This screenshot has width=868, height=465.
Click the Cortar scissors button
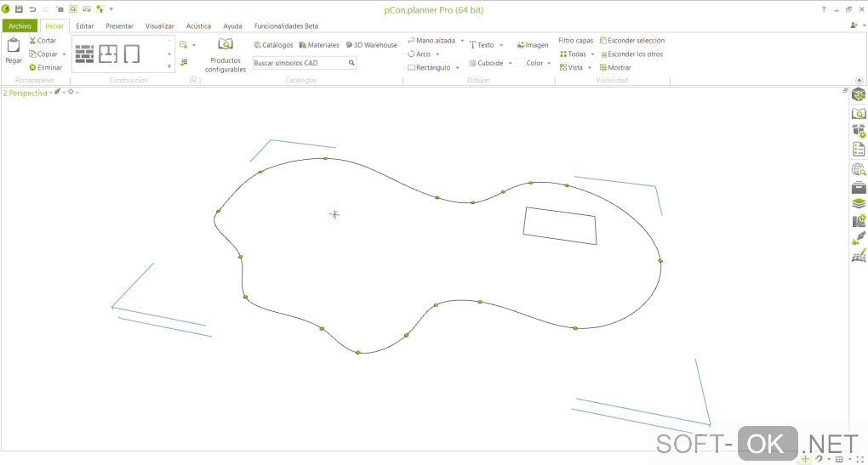(43, 40)
